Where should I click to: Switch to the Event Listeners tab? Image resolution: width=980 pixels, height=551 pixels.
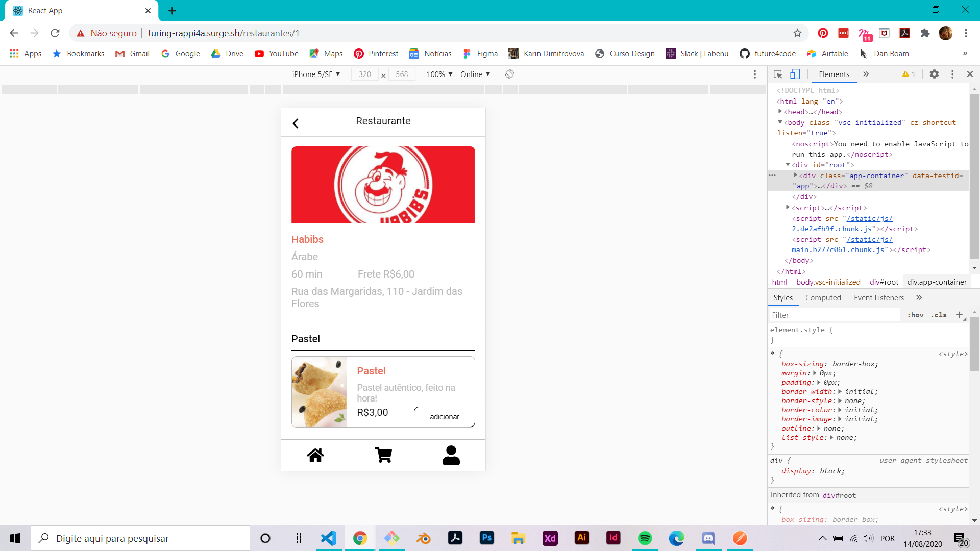(x=878, y=298)
